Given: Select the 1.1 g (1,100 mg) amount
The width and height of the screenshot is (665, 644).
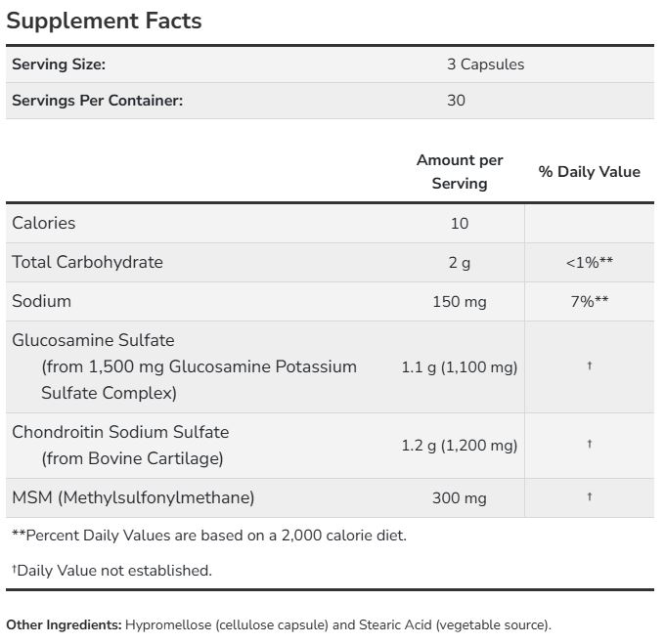Looking at the screenshot, I should click(460, 367).
